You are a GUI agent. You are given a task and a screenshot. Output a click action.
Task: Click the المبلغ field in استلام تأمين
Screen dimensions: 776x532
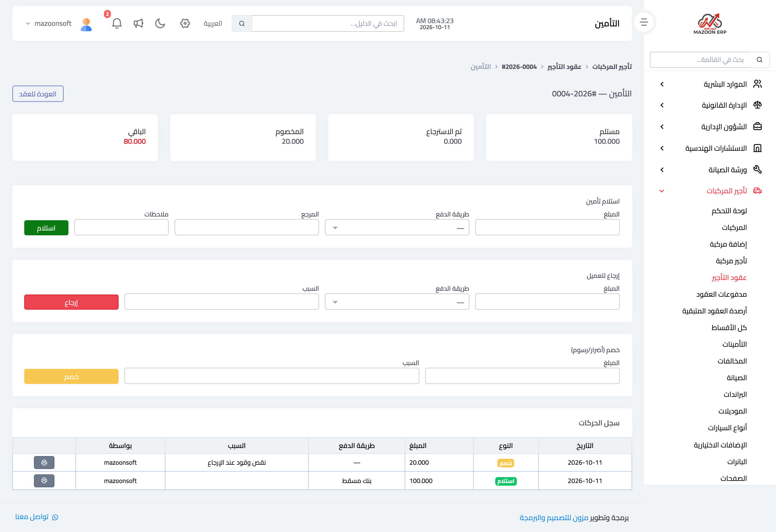click(x=547, y=227)
